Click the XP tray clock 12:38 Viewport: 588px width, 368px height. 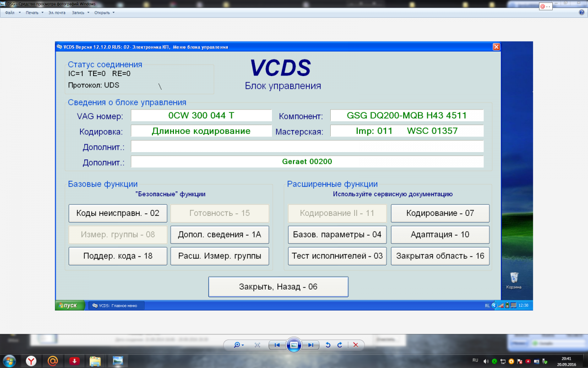523,305
